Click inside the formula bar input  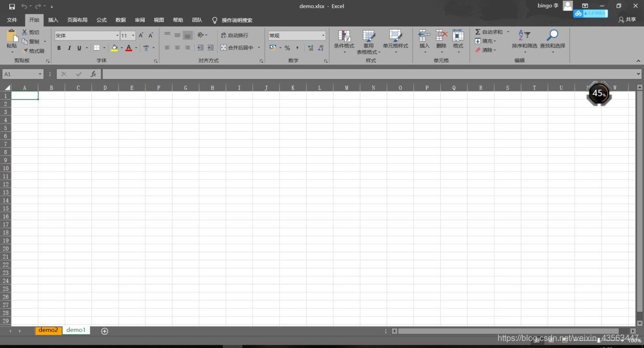(x=364, y=74)
